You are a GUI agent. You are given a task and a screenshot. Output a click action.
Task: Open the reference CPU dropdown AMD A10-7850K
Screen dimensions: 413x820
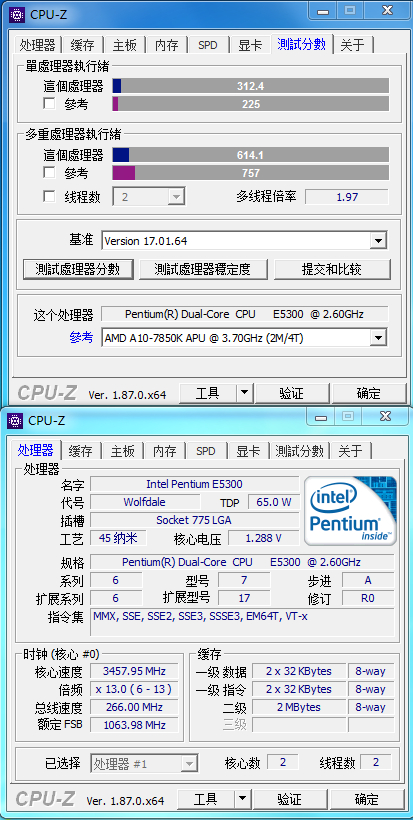244,338
